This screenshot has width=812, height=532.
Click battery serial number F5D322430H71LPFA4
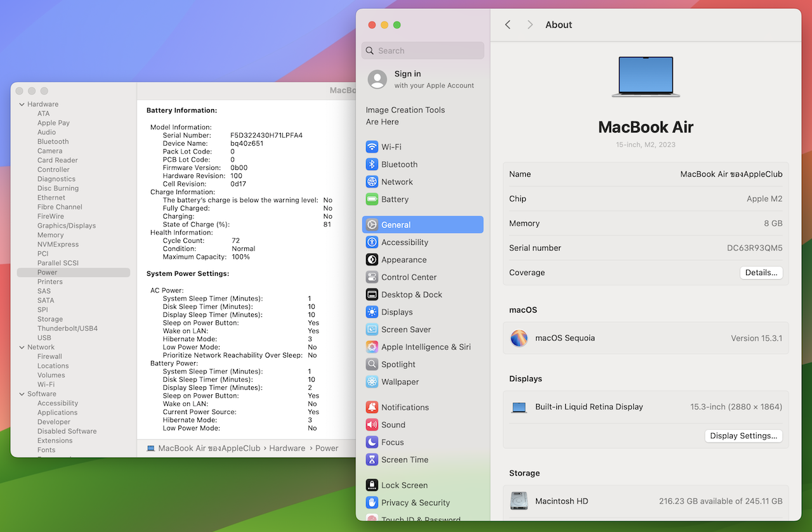[266, 136]
